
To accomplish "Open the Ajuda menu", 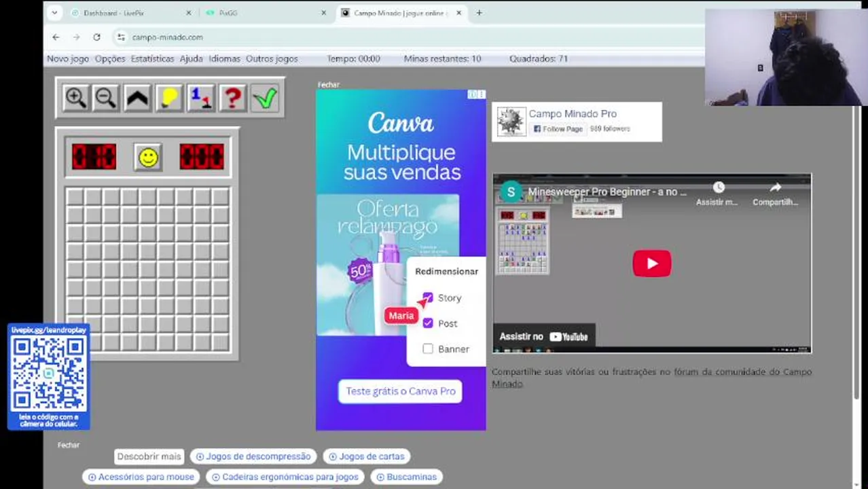I will [x=191, y=59].
